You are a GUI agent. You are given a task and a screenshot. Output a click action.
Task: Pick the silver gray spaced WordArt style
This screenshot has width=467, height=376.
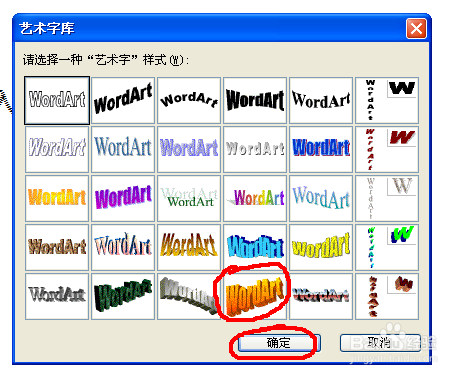[255, 149]
